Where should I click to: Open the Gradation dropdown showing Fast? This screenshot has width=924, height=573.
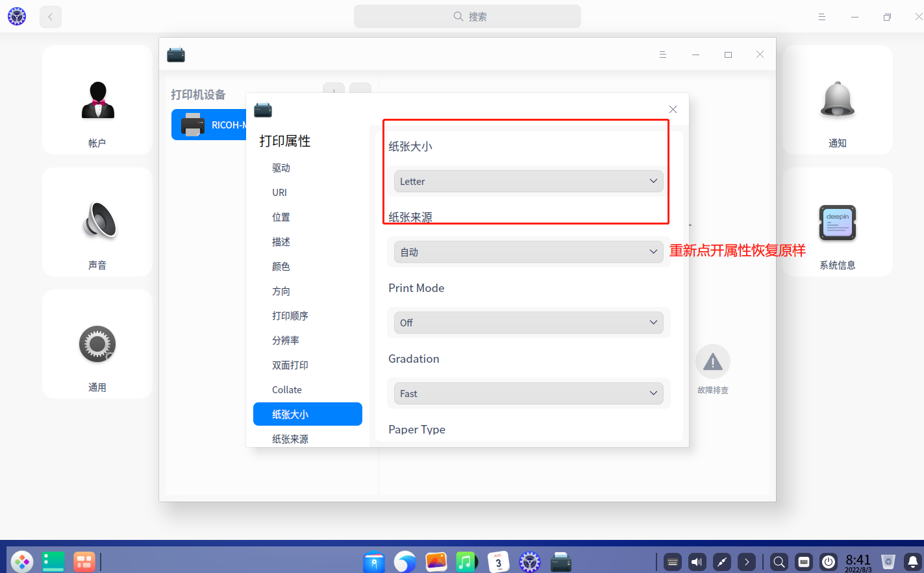(527, 393)
